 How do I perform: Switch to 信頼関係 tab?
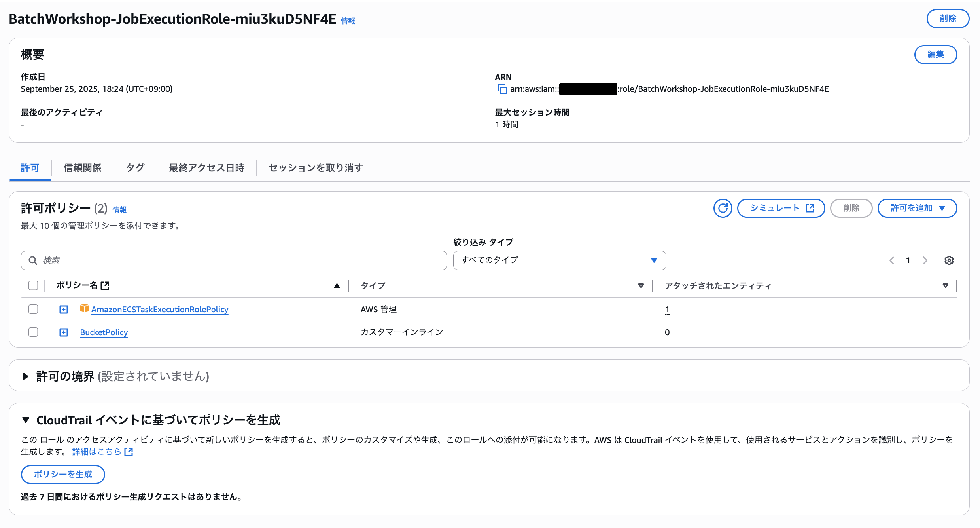pos(83,168)
